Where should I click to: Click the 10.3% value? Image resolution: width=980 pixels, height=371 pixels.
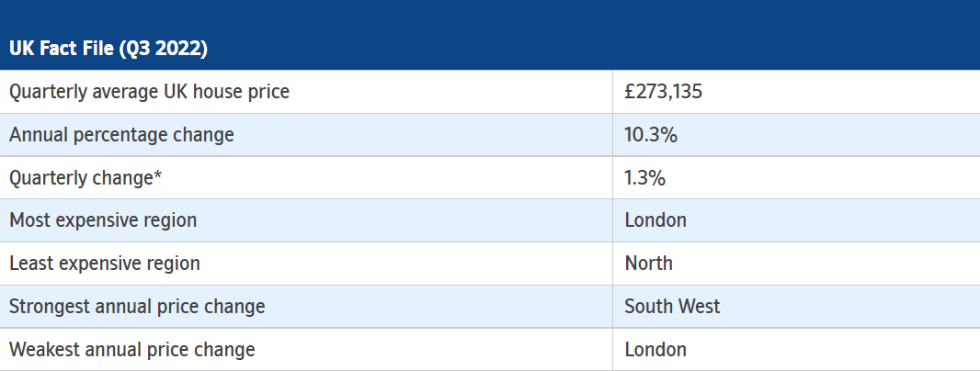(x=651, y=135)
